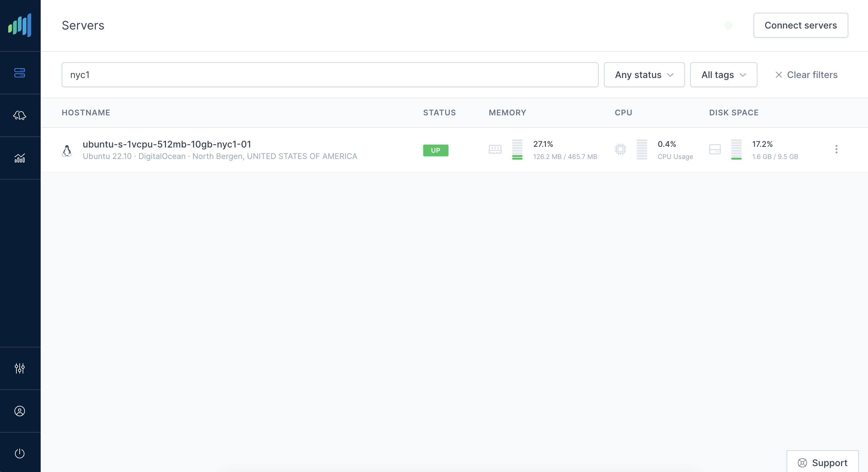Click the app logo in the sidebar
This screenshot has height=472, width=868.
tap(20, 25)
